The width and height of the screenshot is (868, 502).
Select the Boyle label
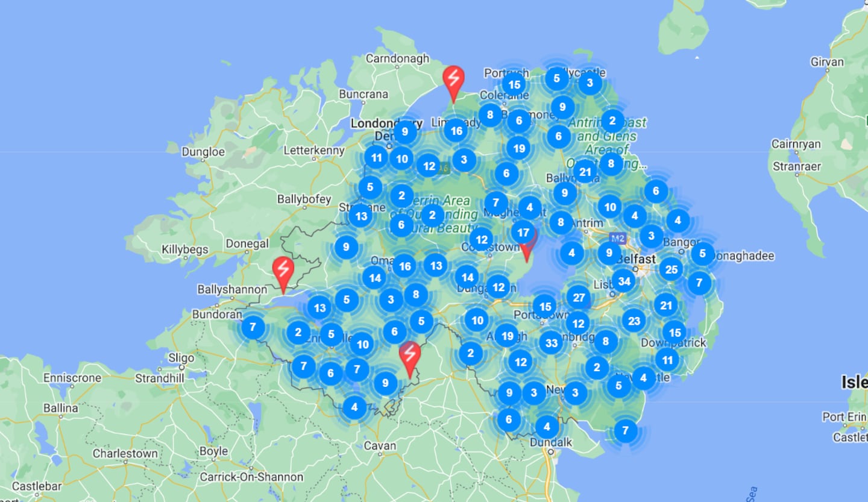(213, 451)
